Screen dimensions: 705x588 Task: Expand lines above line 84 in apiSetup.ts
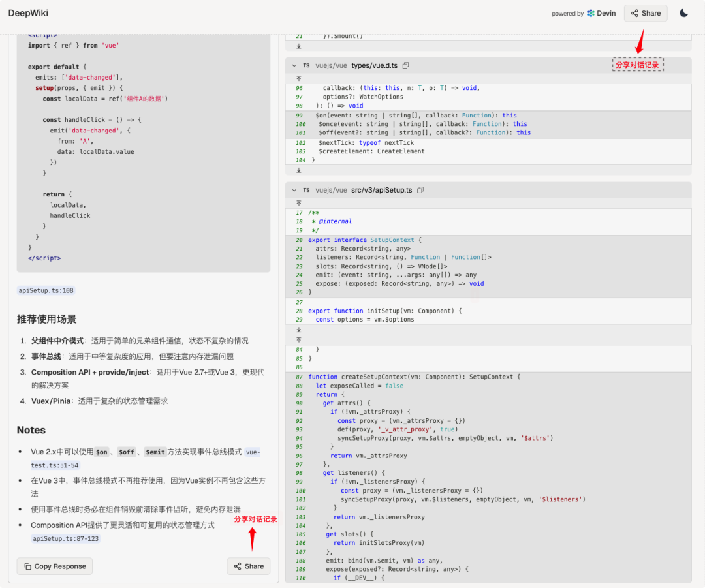(x=298, y=340)
